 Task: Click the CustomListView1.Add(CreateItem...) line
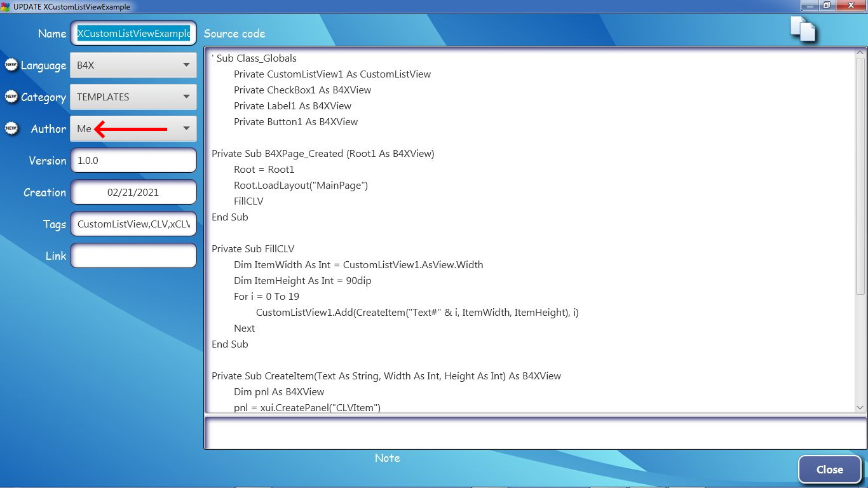click(x=417, y=313)
